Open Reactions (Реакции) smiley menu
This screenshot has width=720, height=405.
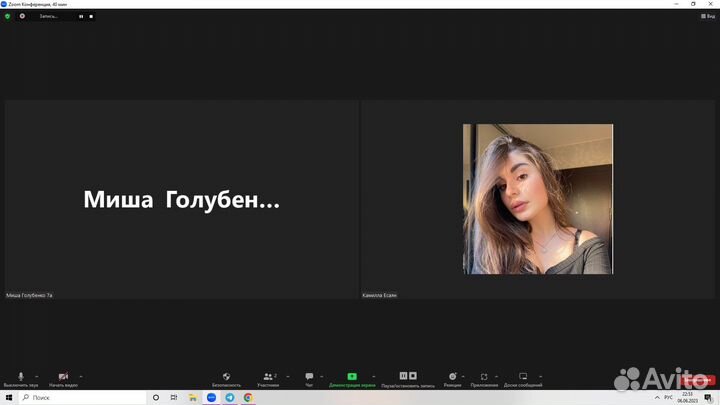click(453, 379)
